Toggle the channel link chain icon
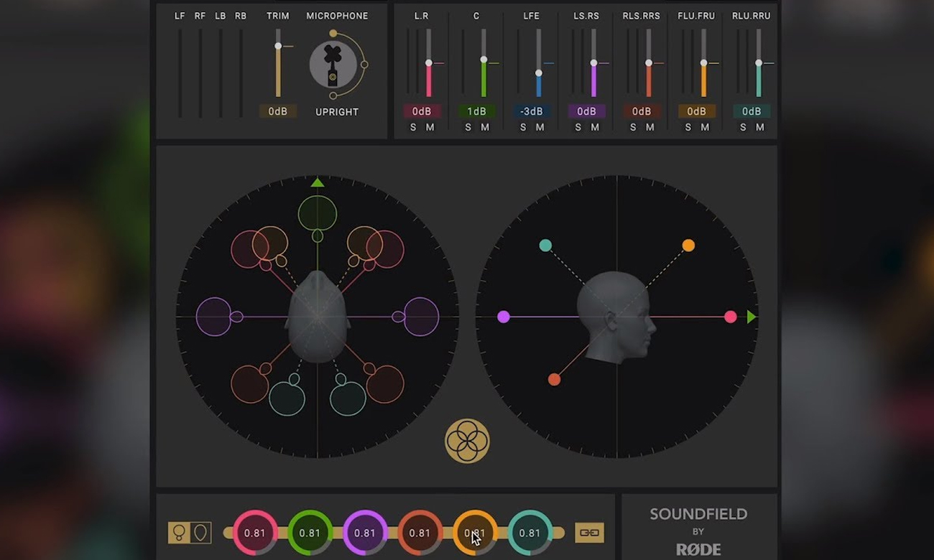Viewport: 934px width, 560px height. (589, 533)
